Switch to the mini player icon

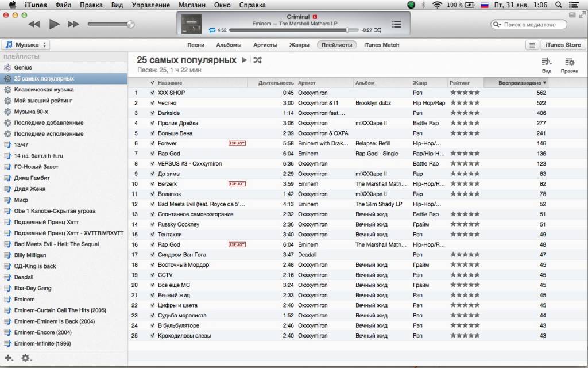[x=572, y=15]
